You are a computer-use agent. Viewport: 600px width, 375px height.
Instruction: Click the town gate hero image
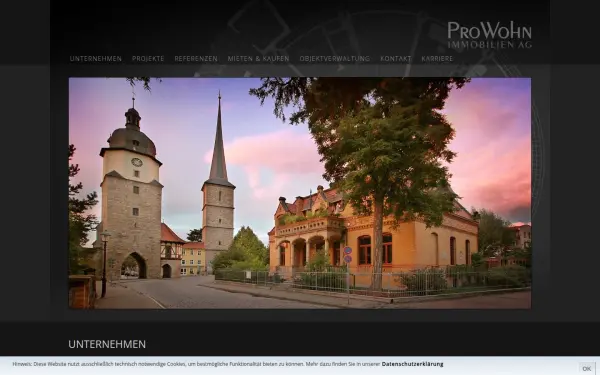click(300, 193)
